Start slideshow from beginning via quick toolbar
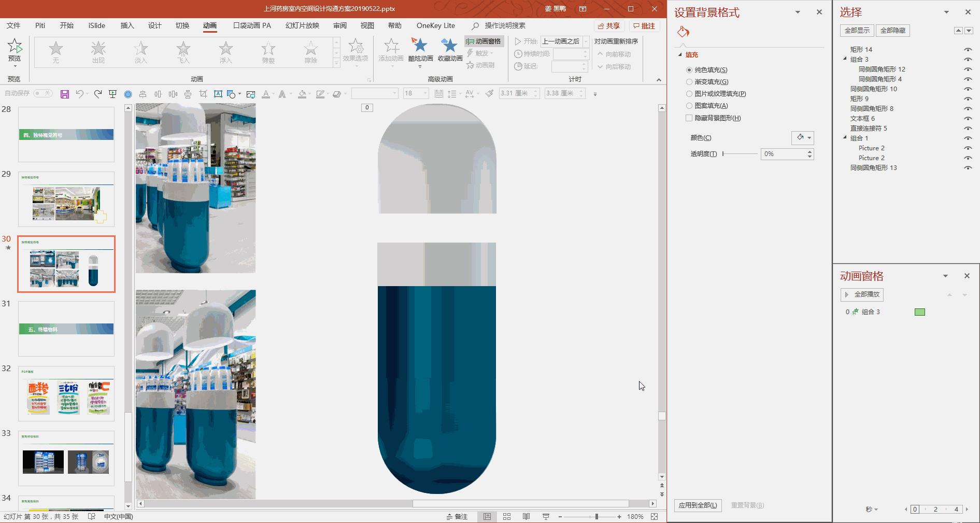Image resolution: width=980 pixels, height=523 pixels. click(113, 94)
